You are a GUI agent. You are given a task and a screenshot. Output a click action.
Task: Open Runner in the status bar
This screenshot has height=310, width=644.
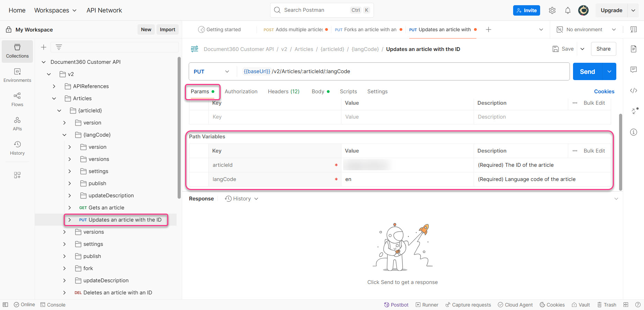(x=427, y=305)
